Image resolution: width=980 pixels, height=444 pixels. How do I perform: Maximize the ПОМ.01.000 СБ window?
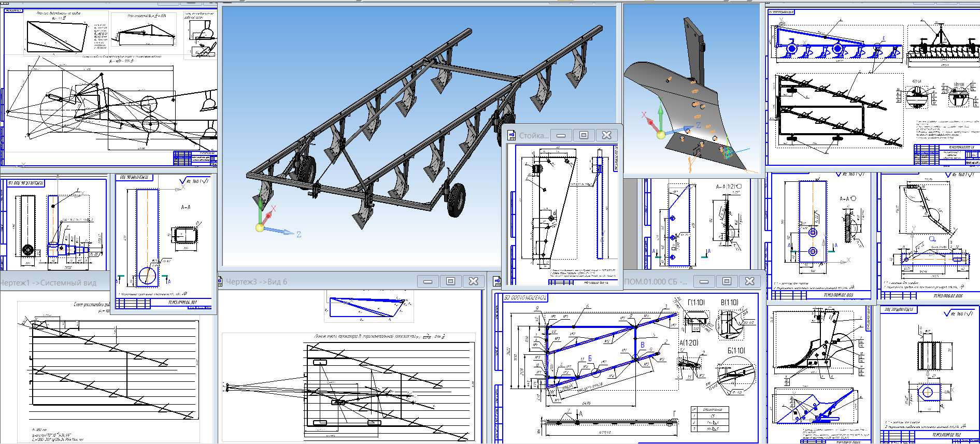(727, 281)
